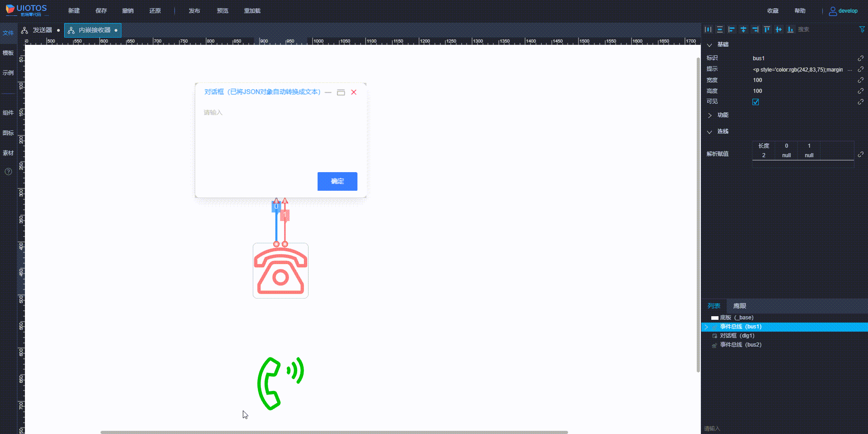Select 对话框 (dlg1) in the list

coord(784,336)
